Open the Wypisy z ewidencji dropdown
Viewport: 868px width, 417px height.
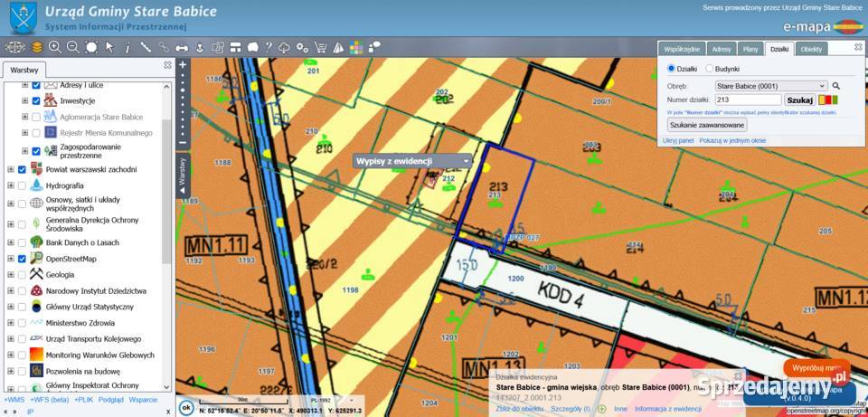(412, 161)
